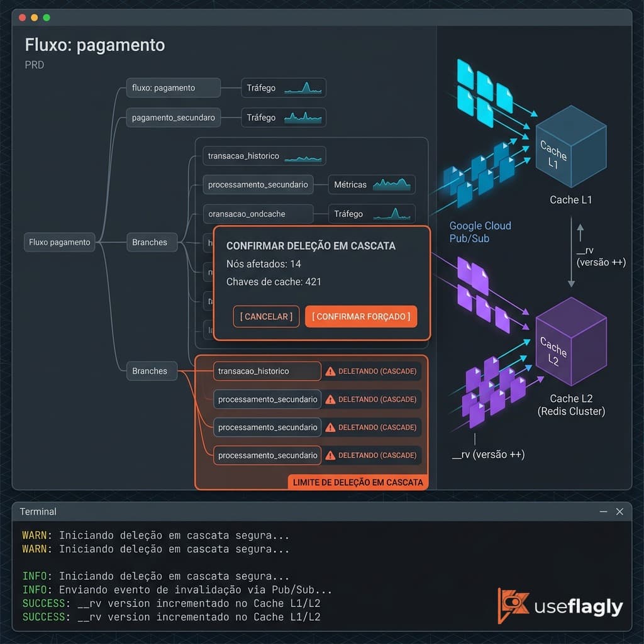Open the Métricas chart node
This screenshot has width=644, height=644.
(x=372, y=185)
